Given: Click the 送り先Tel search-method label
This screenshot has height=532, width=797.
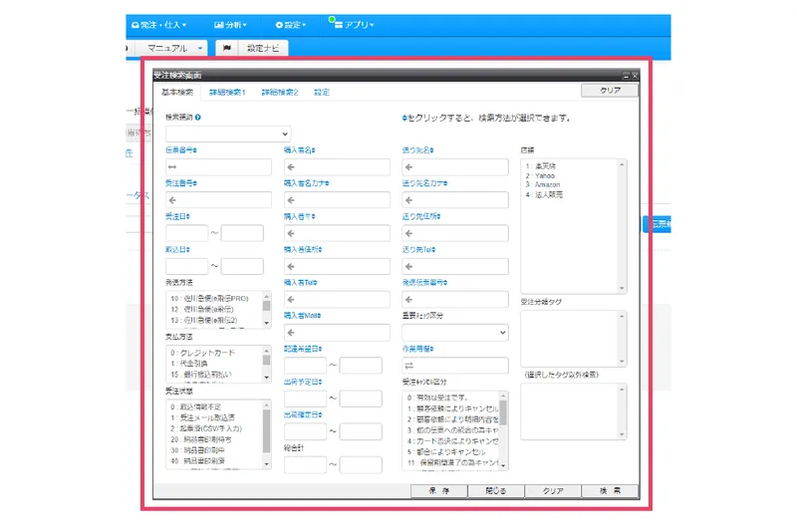Looking at the screenshot, I should click(x=418, y=249).
